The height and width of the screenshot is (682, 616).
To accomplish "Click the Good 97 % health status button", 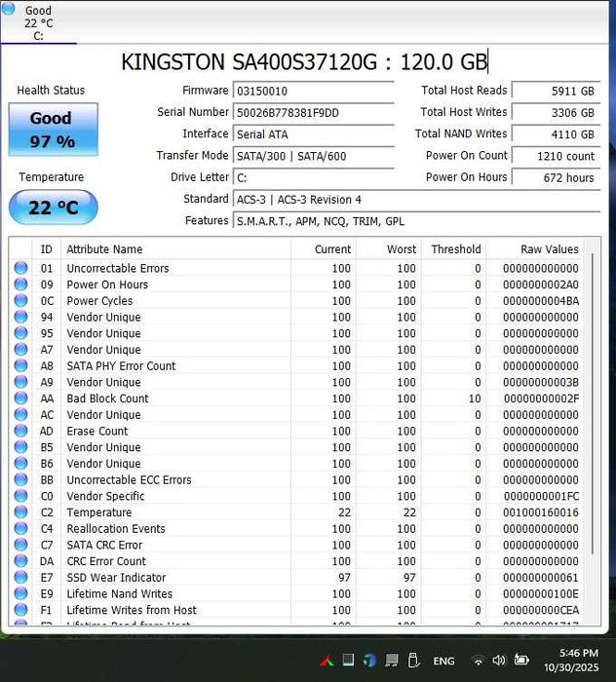I will 53,130.
